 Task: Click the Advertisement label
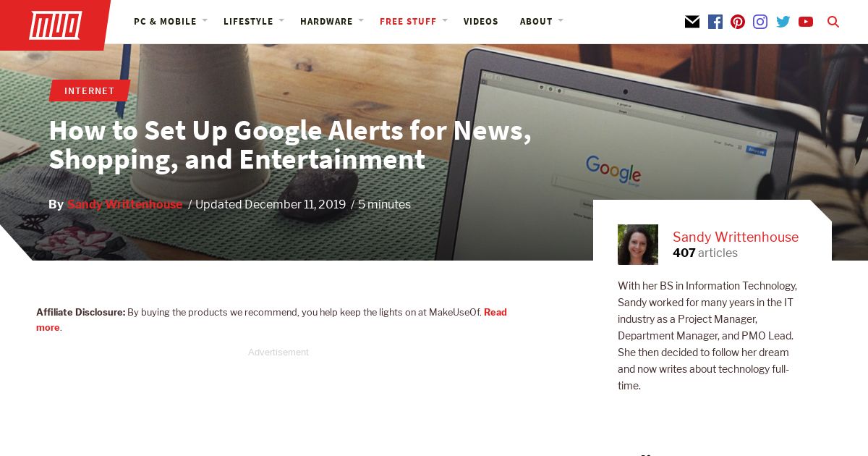tap(278, 352)
